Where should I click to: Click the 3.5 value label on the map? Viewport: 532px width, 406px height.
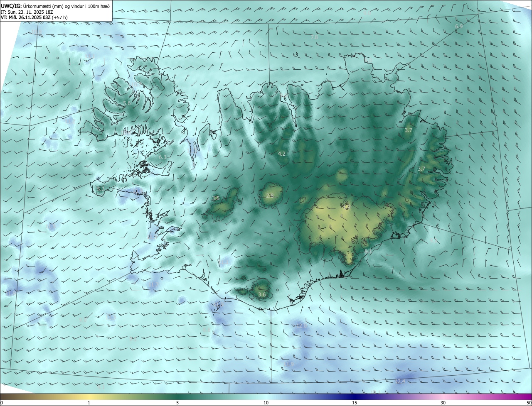(x=216, y=198)
